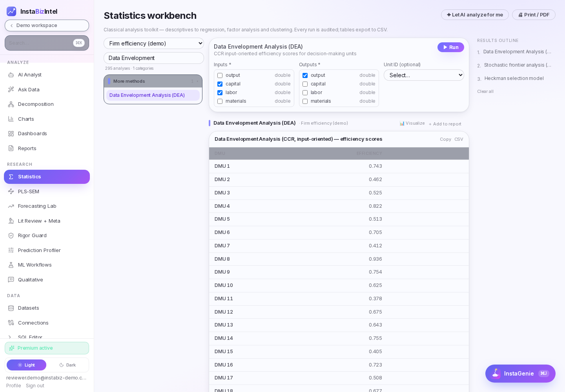This screenshot has width=565, height=392.
Task: Open the Rigor Guard shield icon
Action: pos(11,236)
